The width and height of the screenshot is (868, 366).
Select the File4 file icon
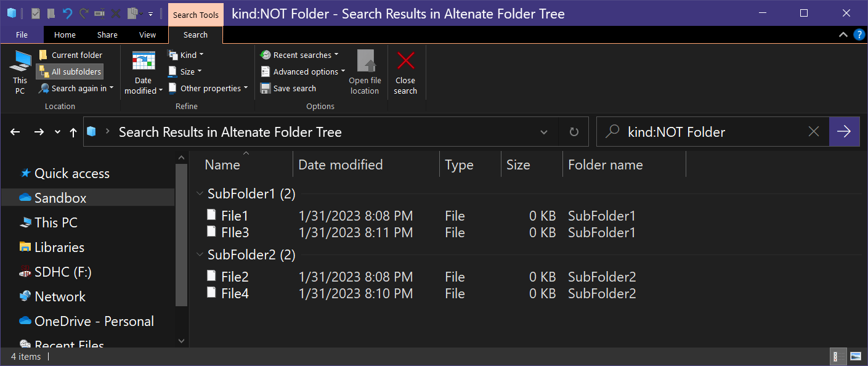211,293
